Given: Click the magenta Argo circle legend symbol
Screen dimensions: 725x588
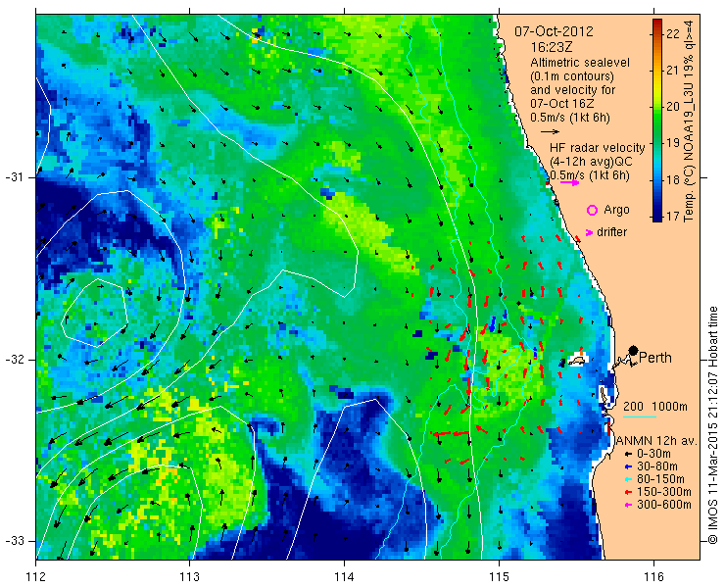Looking at the screenshot, I should click(x=592, y=210).
